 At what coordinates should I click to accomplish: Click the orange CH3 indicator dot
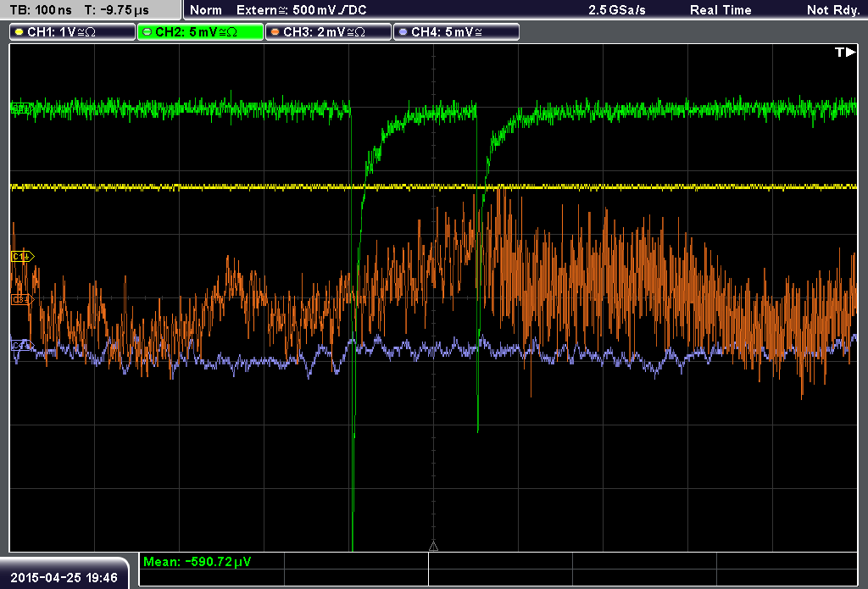[275, 32]
